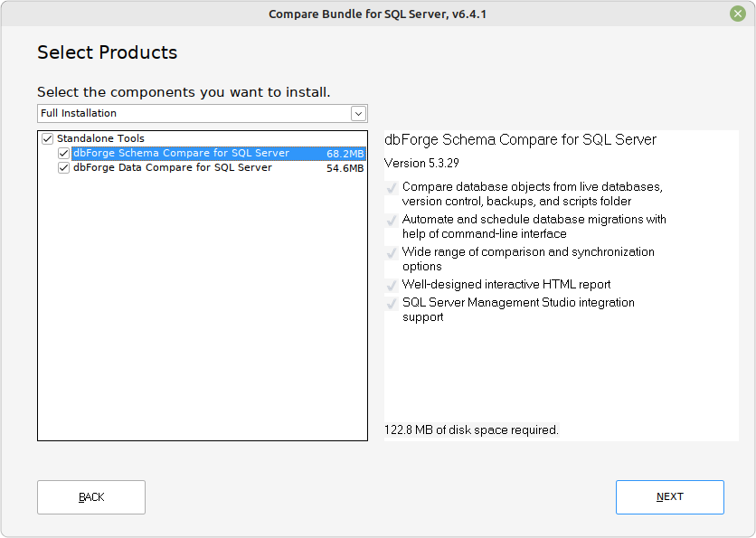Click the BACK button
This screenshot has height=538, width=756.
pyautogui.click(x=91, y=497)
